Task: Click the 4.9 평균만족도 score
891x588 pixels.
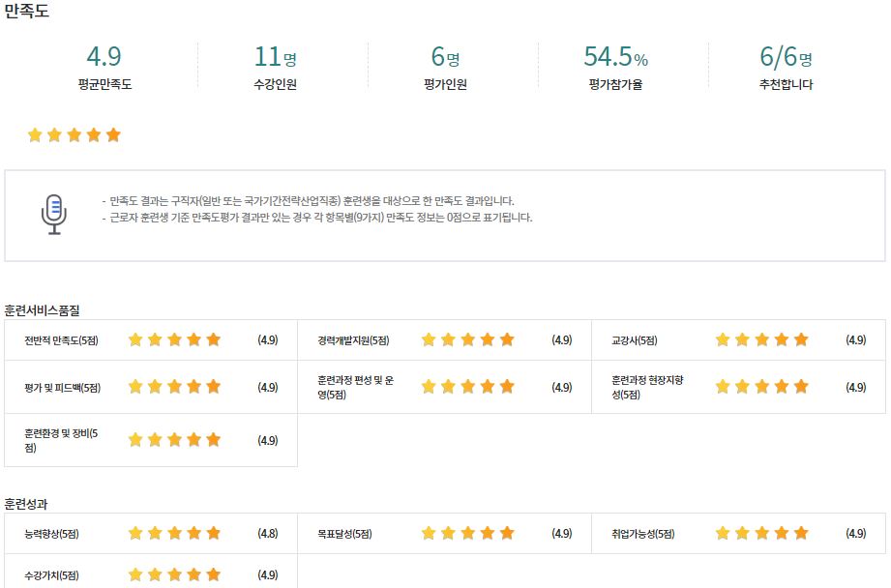Action: (x=104, y=56)
